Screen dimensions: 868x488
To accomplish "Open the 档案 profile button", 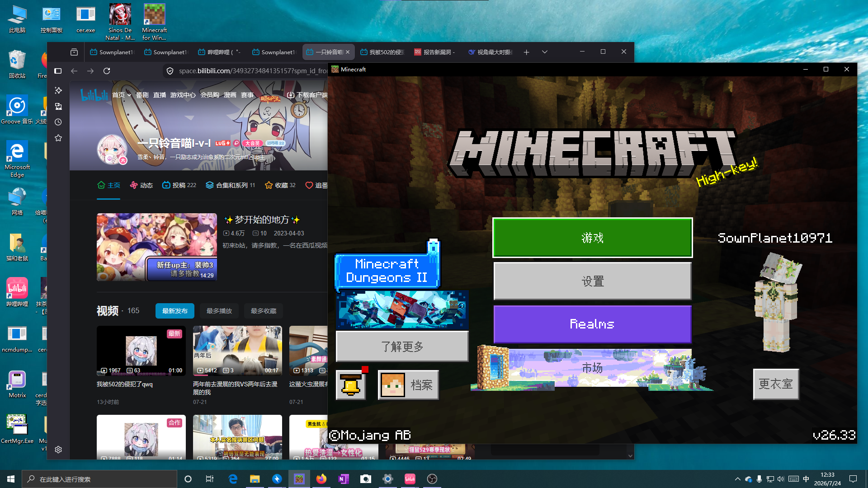I will pos(408,385).
